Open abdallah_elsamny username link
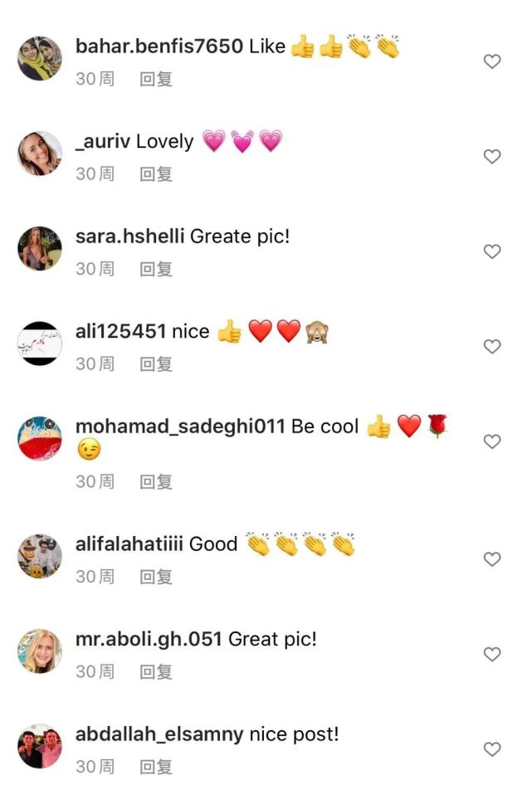The height and width of the screenshot is (785, 532). click(x=159, y=735)
